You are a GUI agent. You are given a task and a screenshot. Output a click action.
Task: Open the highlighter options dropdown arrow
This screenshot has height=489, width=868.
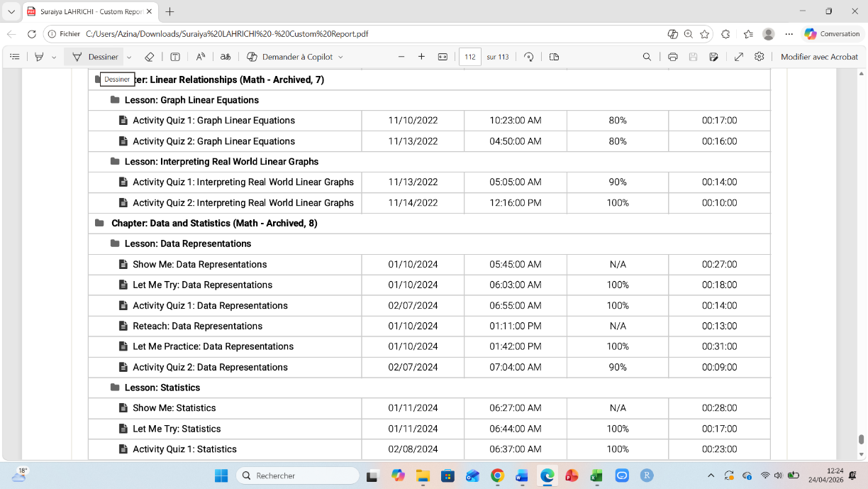[x=54, y=57]
